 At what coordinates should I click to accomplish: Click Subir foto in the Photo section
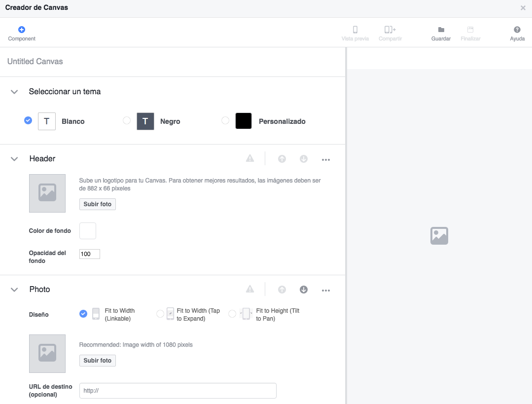(x=97, y=361)
